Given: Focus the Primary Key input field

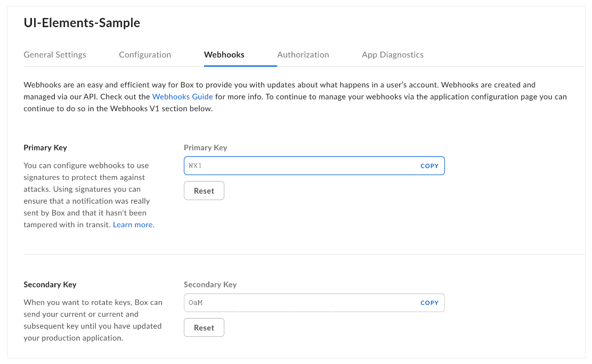Looking at the screenshot, I should 298,166.
